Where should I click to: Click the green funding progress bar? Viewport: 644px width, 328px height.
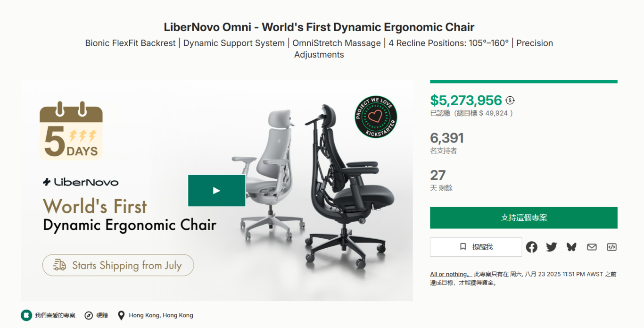click(523, 82)
